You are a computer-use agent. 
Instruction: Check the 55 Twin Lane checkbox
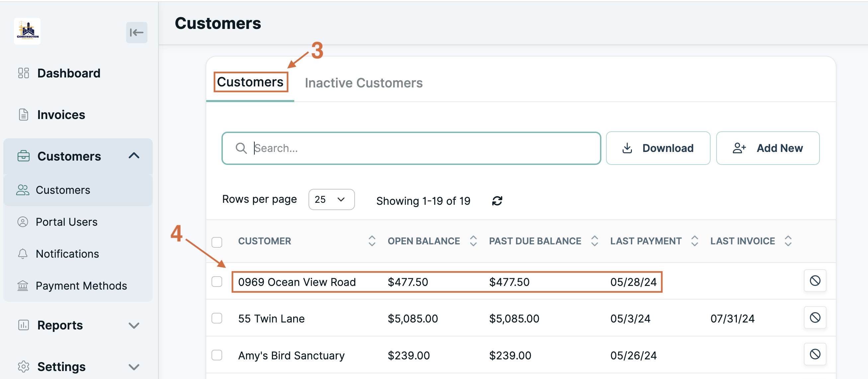click(x=217, y=318)
